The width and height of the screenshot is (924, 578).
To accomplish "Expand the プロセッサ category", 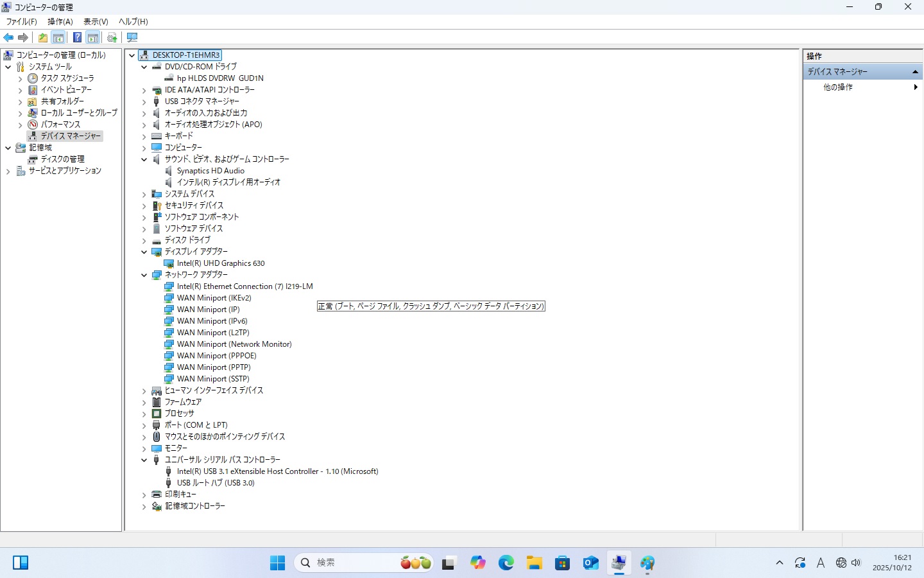I will pos(144,414).
